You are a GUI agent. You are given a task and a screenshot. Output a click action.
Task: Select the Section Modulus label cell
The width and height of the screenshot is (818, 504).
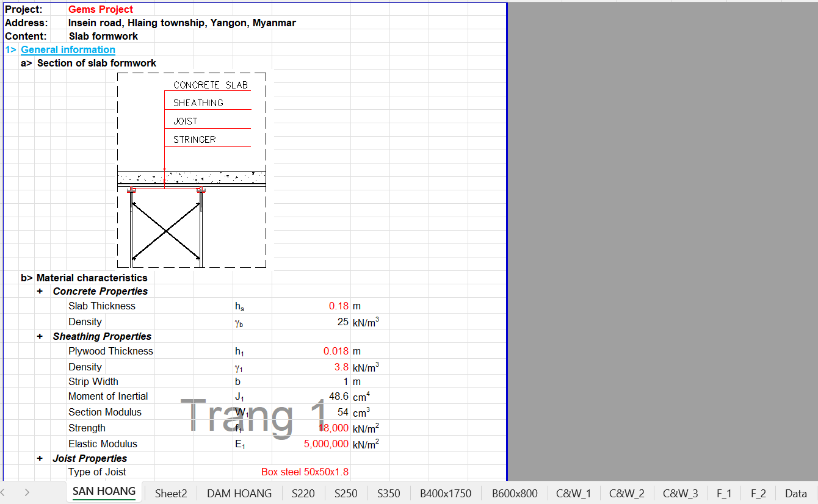point(105,412)
